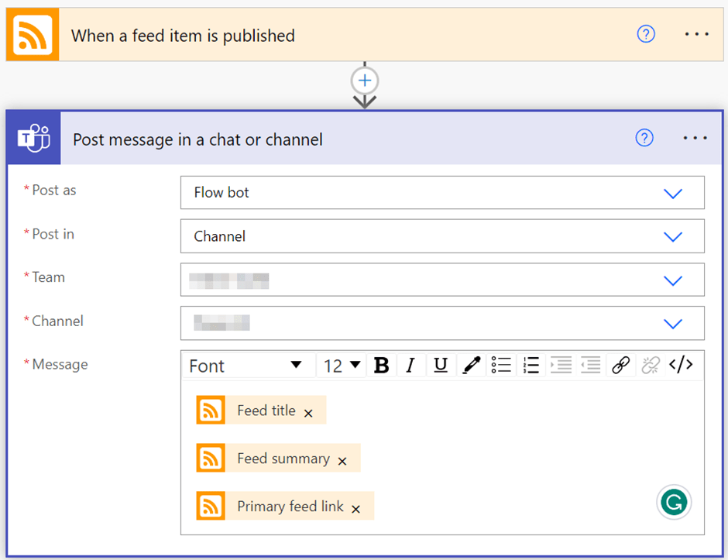
Task: Insert a hyperlink in the message
Action: click(620, 365)
